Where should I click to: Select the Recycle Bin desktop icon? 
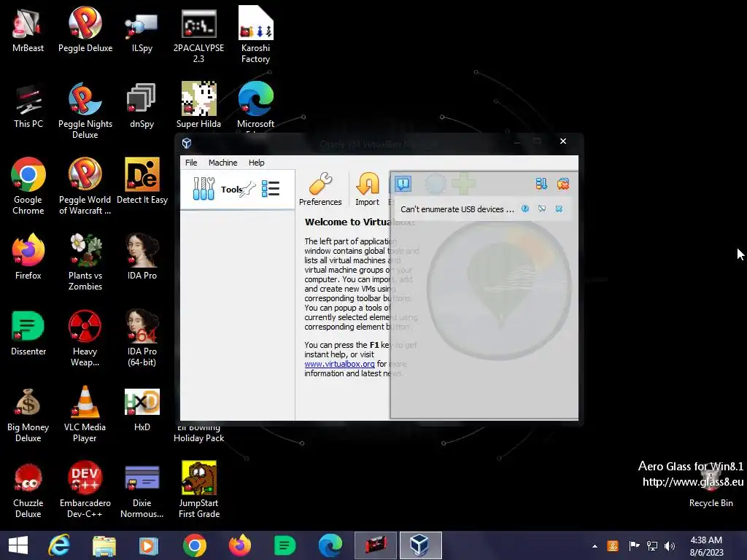711,486
